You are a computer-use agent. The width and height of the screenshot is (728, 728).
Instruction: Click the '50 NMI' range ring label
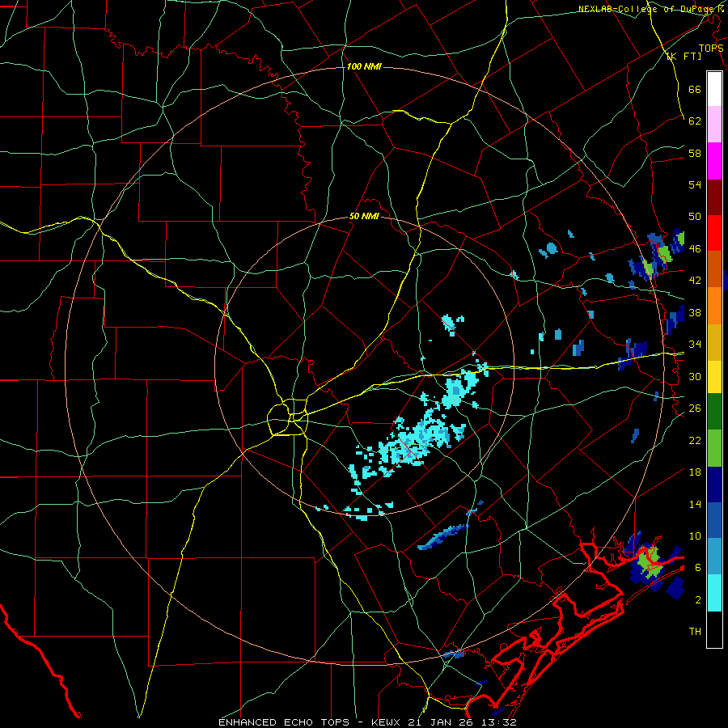coord(364,216)
